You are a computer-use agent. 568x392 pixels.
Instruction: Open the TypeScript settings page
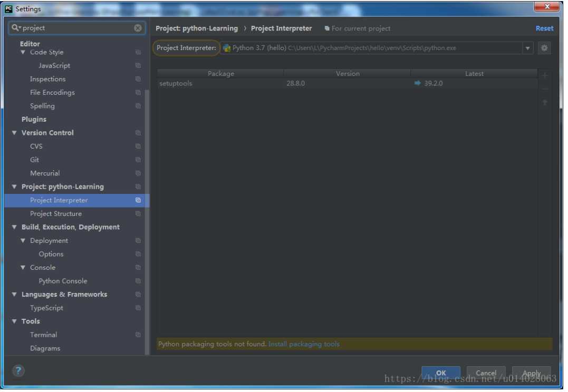[x=46, y=308]
